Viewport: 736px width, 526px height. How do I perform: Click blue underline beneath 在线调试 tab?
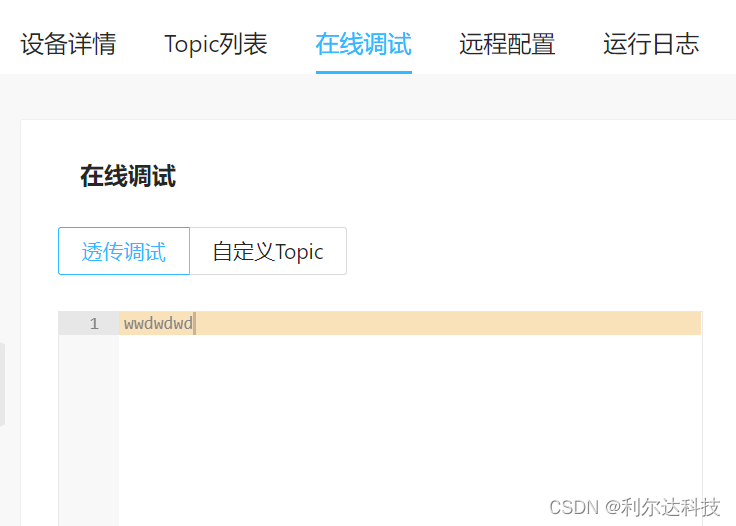[x=364, y=72]
